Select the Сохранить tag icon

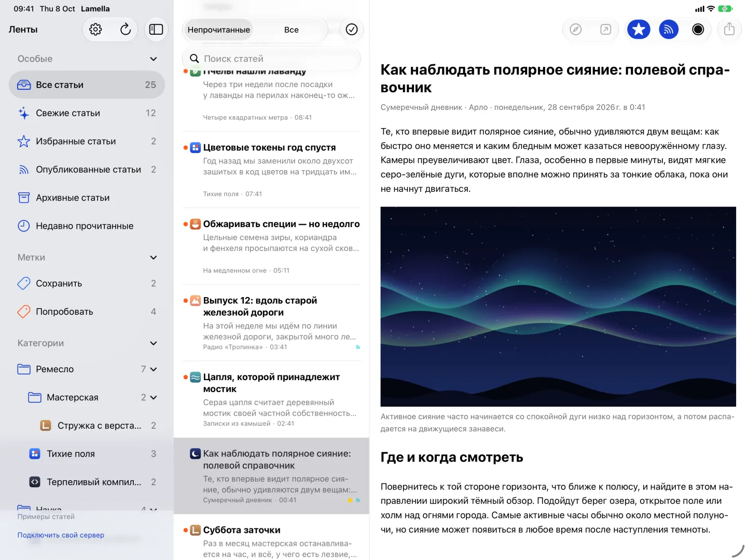(x=24, y=283)
